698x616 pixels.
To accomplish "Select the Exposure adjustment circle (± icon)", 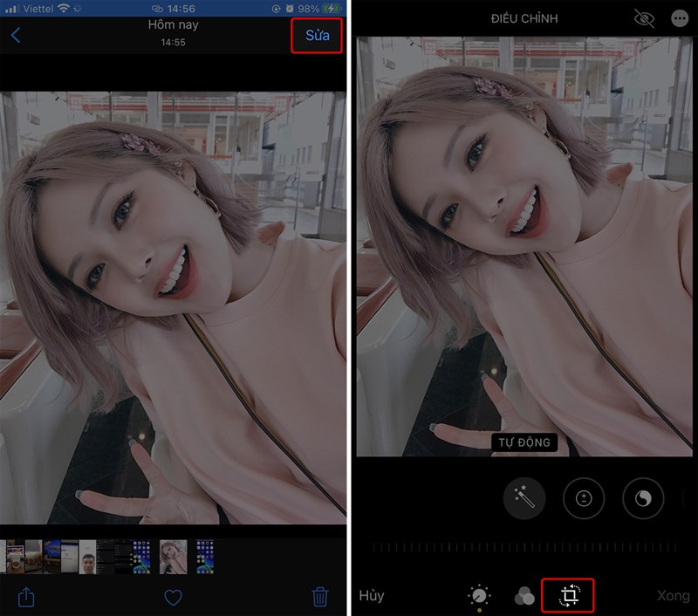I will point(583,498).
